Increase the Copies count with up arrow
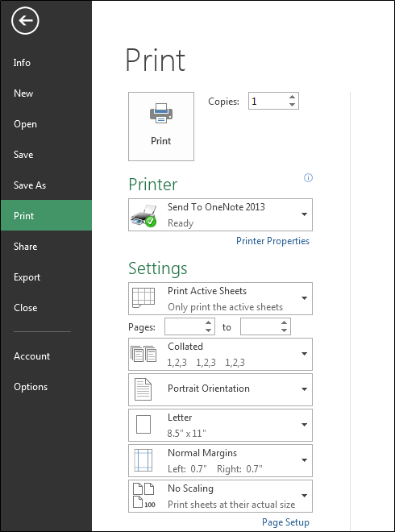 pyautogui.click(x=292, y=98)
